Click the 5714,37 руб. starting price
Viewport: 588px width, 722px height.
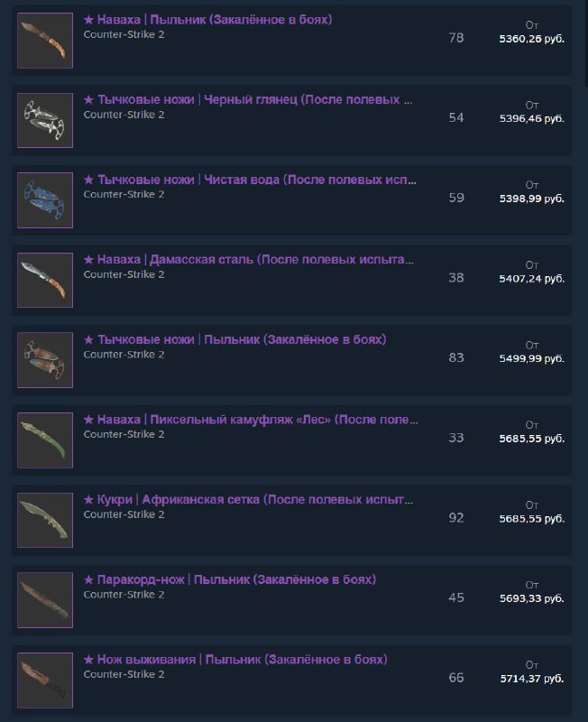coord(532,679)
